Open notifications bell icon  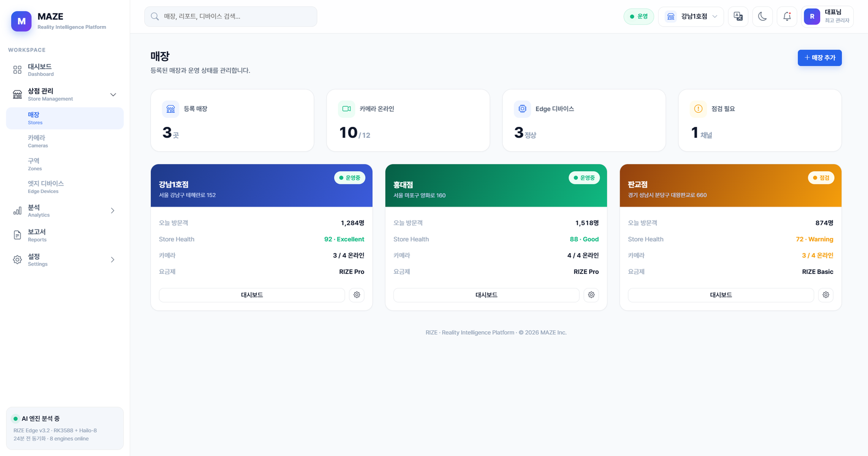tap(787, 16)
